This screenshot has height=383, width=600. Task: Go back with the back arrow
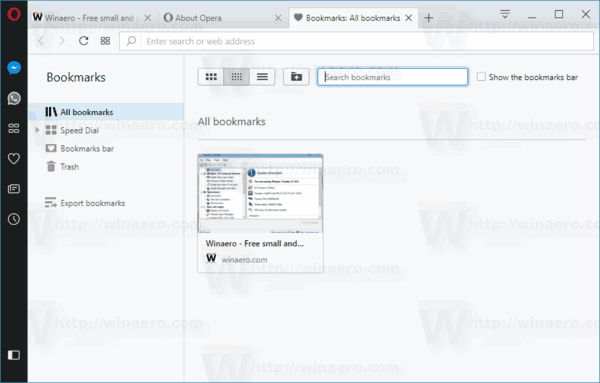pyautogui.click(x=41, y=41)
